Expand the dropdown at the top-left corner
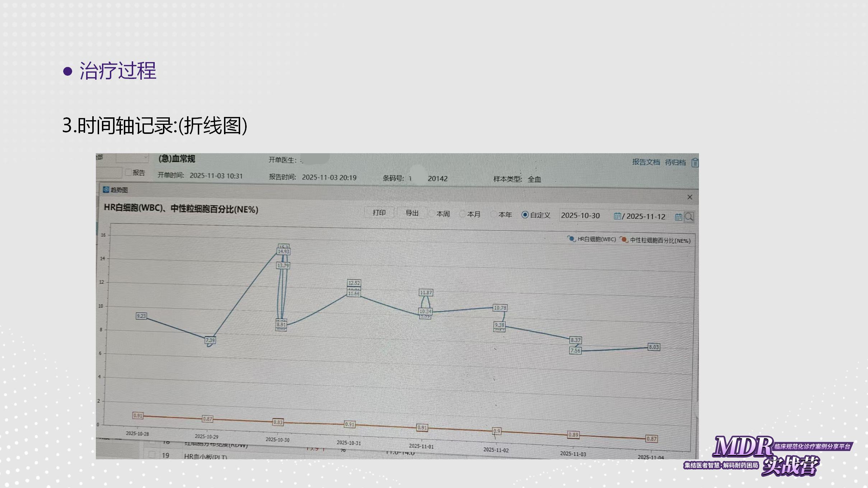 click(x=145, y=158)
